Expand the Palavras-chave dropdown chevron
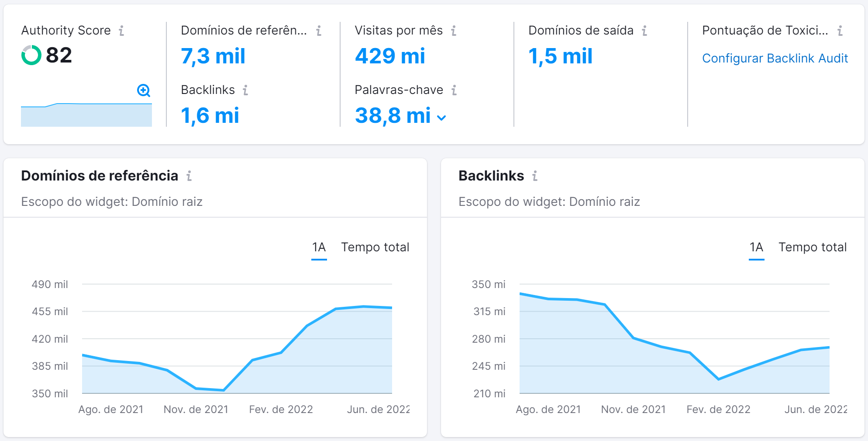The image size is (868, 441). pyautogui.click(x=441, y=118)
